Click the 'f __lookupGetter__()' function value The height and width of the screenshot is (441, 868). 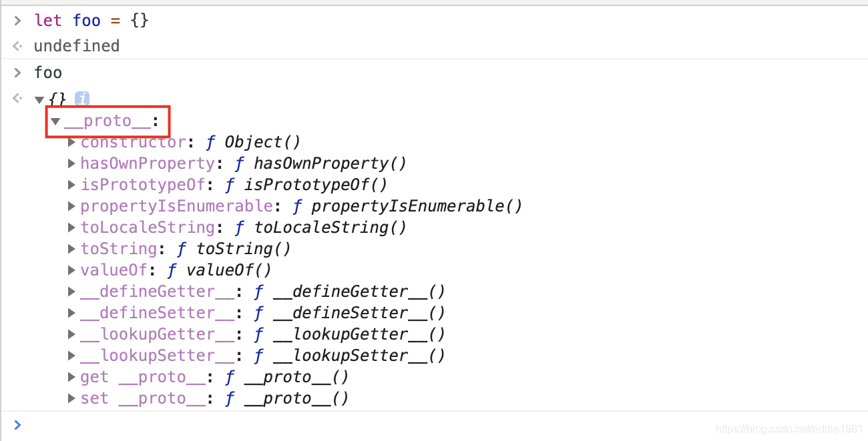point(349,334)
